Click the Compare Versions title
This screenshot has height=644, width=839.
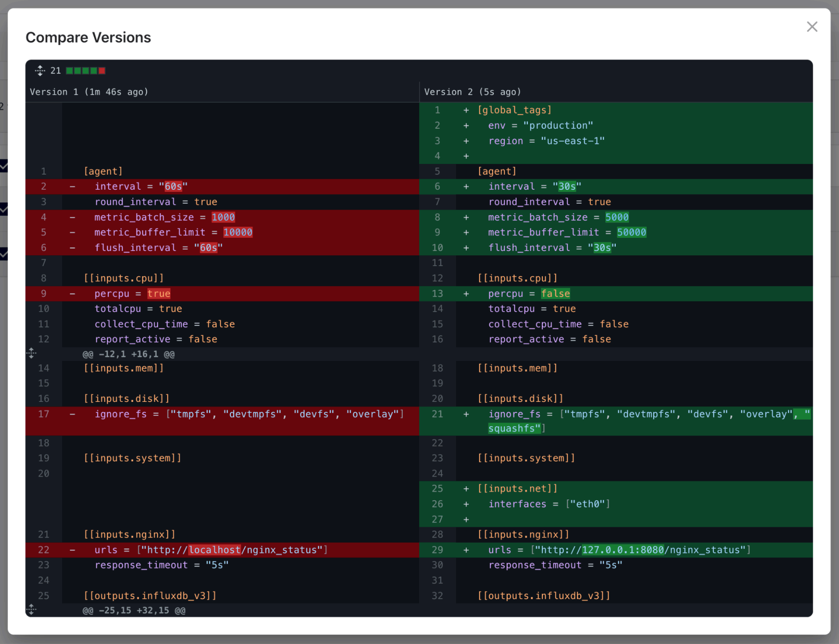(88, 37)
